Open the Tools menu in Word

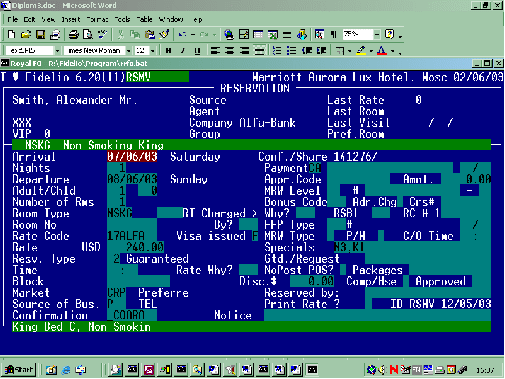122,19
